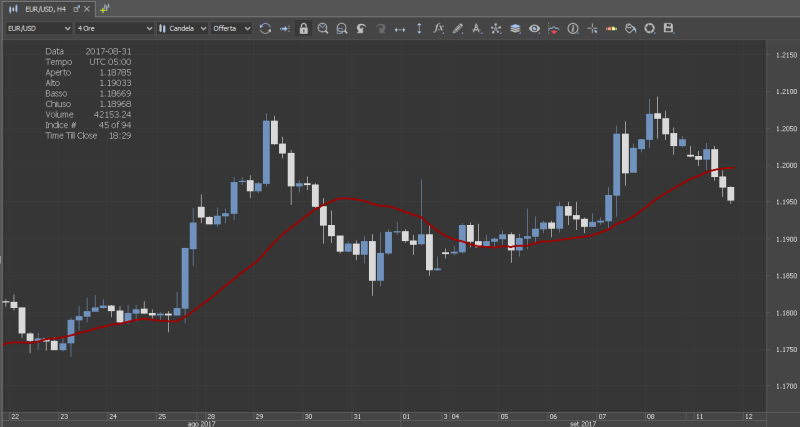Open the fx indicators tool
This screenshot has height=427, width=800.
pyautogui.click(x=438, y=28)
